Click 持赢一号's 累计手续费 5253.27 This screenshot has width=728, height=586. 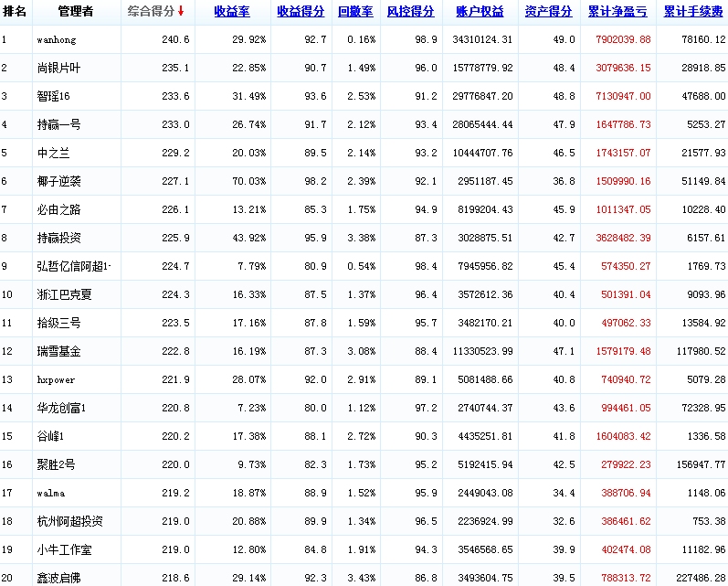706,124
